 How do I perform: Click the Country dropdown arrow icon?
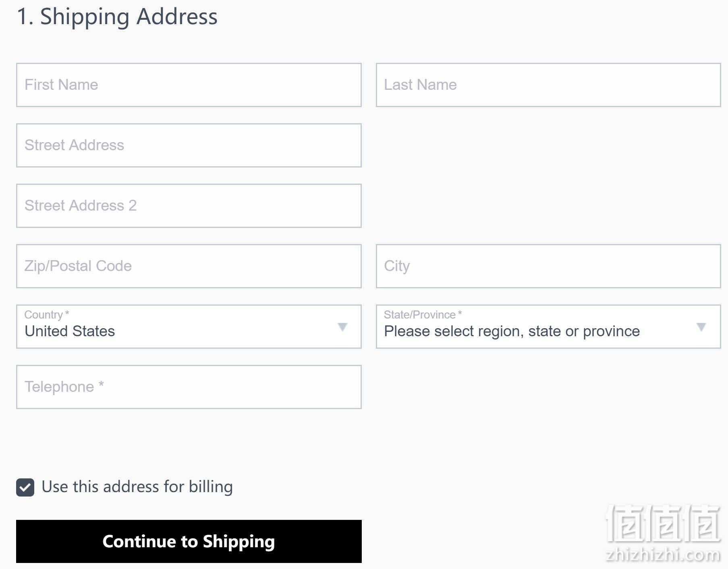coord(342,327)
